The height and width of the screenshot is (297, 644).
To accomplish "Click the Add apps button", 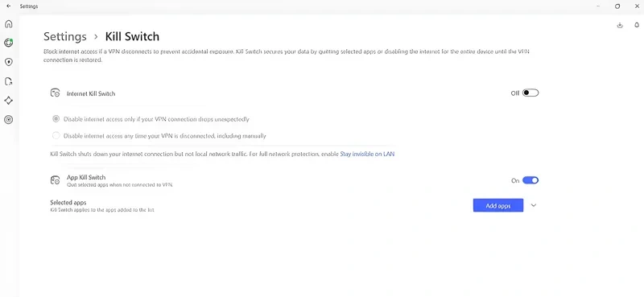I will point(498,205).
